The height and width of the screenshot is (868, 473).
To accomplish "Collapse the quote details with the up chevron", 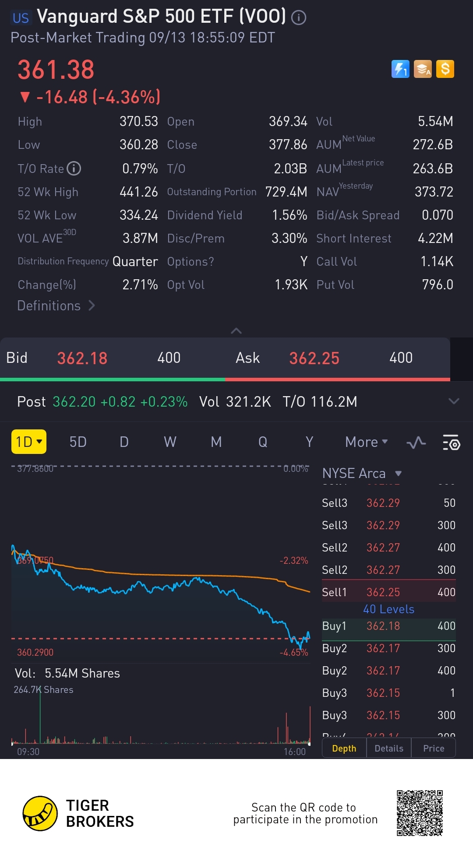I will point(236,331).
